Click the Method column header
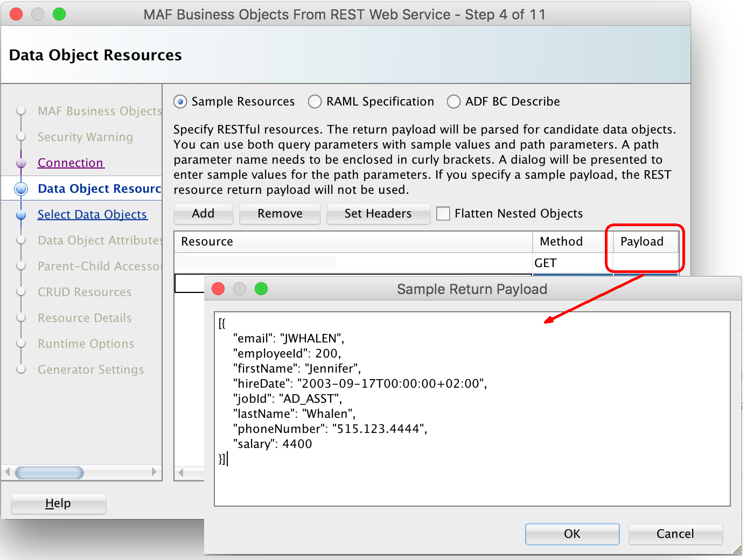747x560 pixels. point(573,242)
